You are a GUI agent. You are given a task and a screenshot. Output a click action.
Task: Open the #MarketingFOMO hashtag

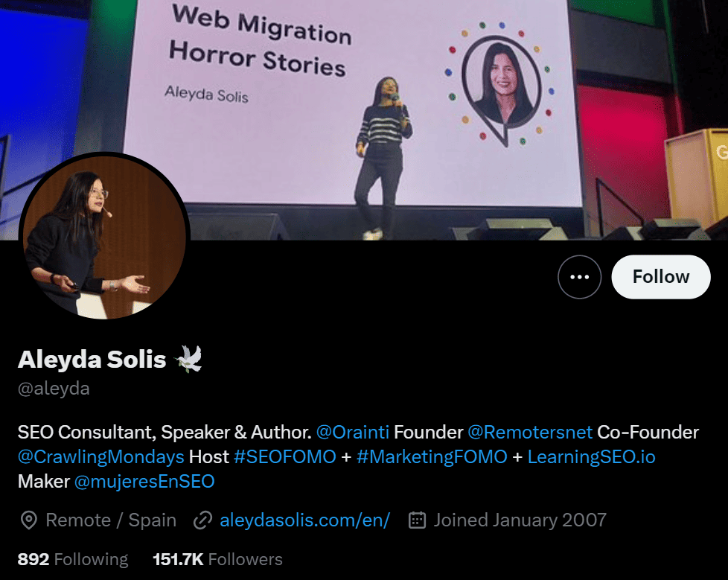point(432,457)
